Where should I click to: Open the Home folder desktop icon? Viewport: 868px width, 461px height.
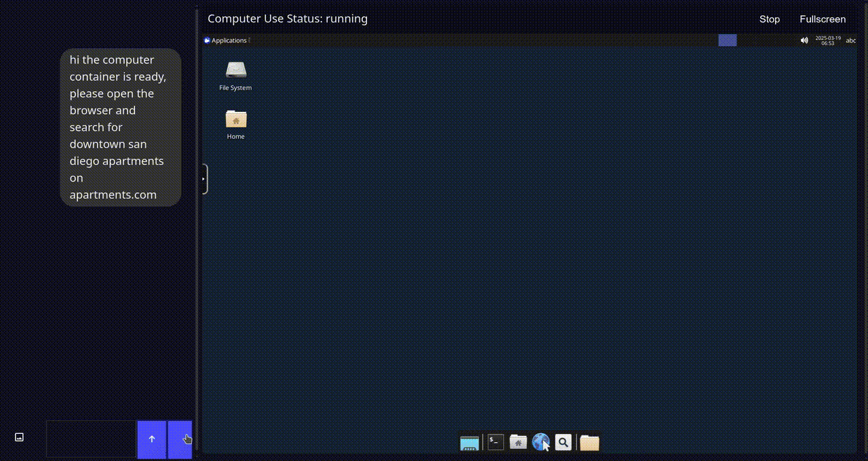point(235,124)
